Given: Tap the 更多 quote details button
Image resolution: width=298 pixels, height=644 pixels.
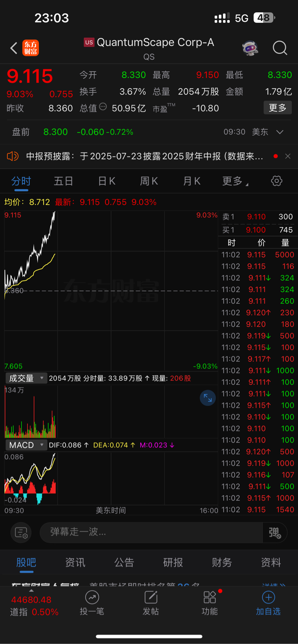Looking at the screenshot, I should (278, 108).
